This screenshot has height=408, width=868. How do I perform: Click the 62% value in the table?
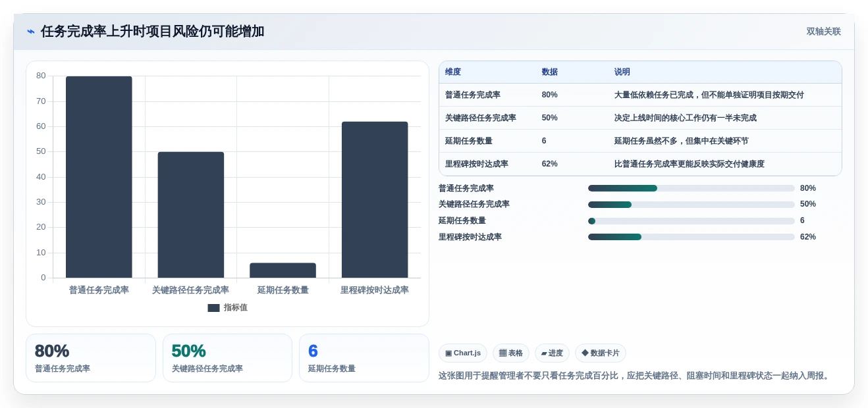(x=550, y=164)
